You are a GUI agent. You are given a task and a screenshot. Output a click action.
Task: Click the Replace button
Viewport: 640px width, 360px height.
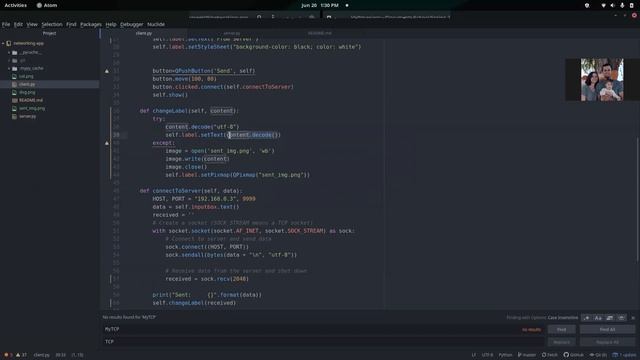[562, 342]
